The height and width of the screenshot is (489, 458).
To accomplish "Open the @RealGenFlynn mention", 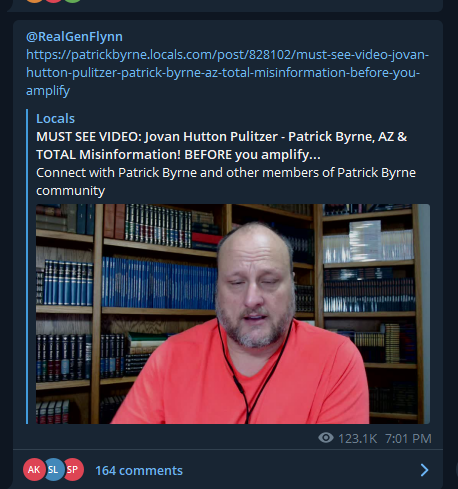I will (x=74, y=37).
